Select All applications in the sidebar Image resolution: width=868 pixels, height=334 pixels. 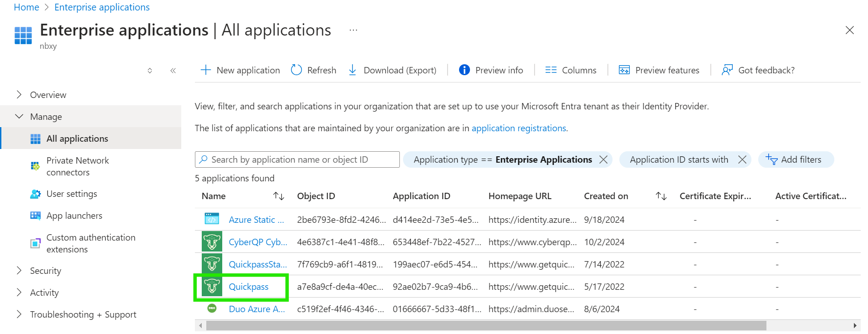[x=91, y=139]
